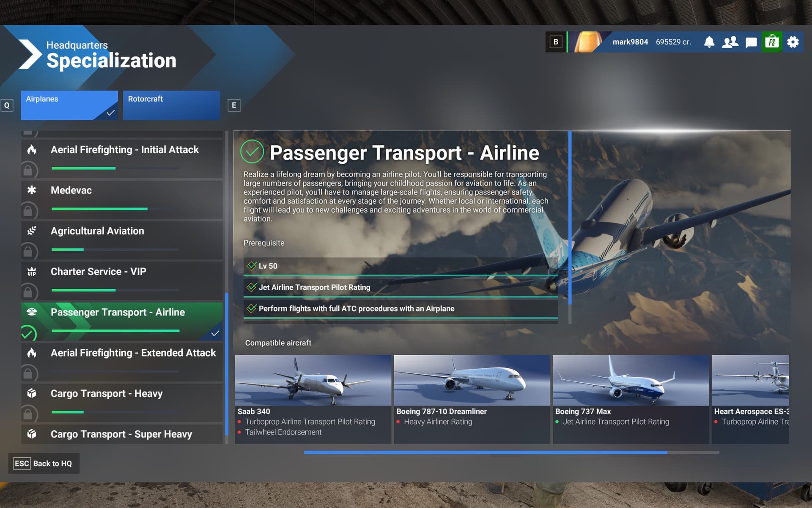Open the Heart Aerospace ES aircraft thumbnail
Image resolution: width=812 pixels, height=508 pixels.
coord(750,380)
